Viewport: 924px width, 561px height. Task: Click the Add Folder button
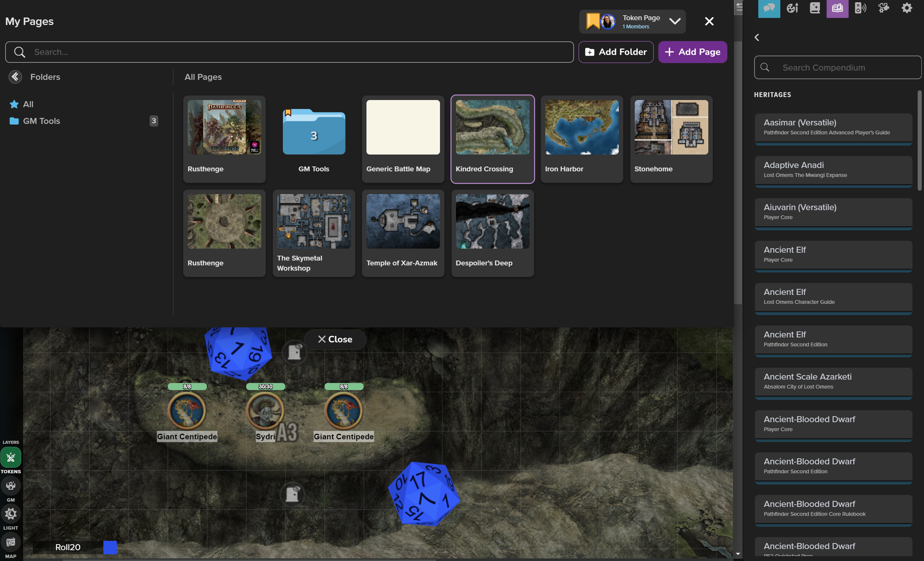click(616, 52)
